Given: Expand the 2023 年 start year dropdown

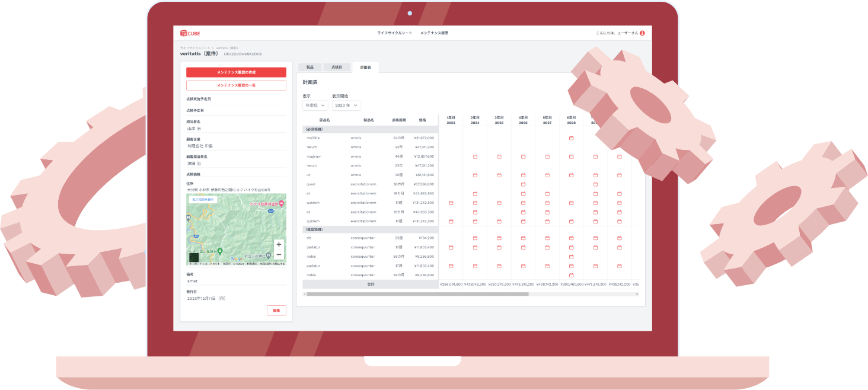Looking at the screenshot, I should point(346,105).
